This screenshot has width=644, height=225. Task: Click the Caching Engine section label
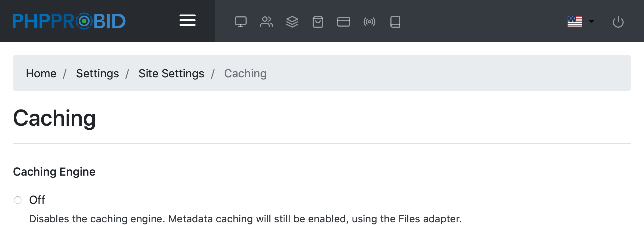point(54,172)
